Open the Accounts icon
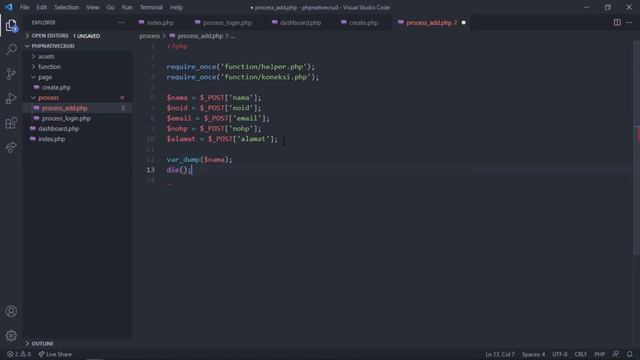640x360 pixels. coord(11,311)
